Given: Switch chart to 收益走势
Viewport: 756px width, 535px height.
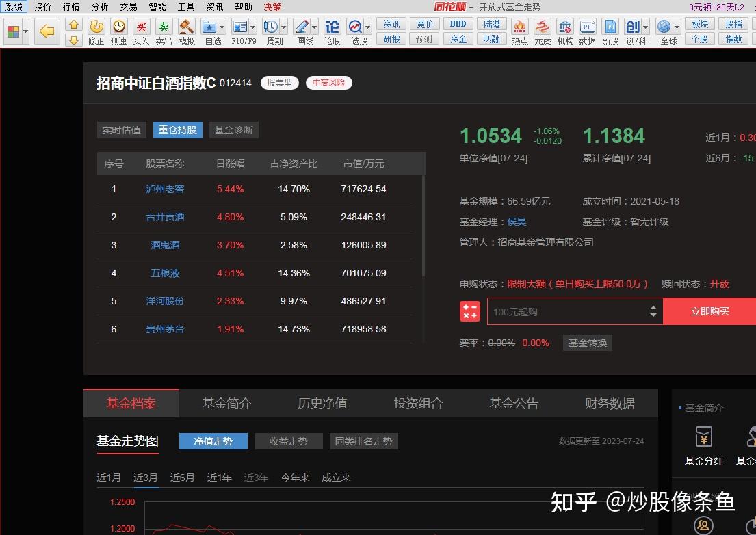Looking at the screenshot, I should coord(288,441).
